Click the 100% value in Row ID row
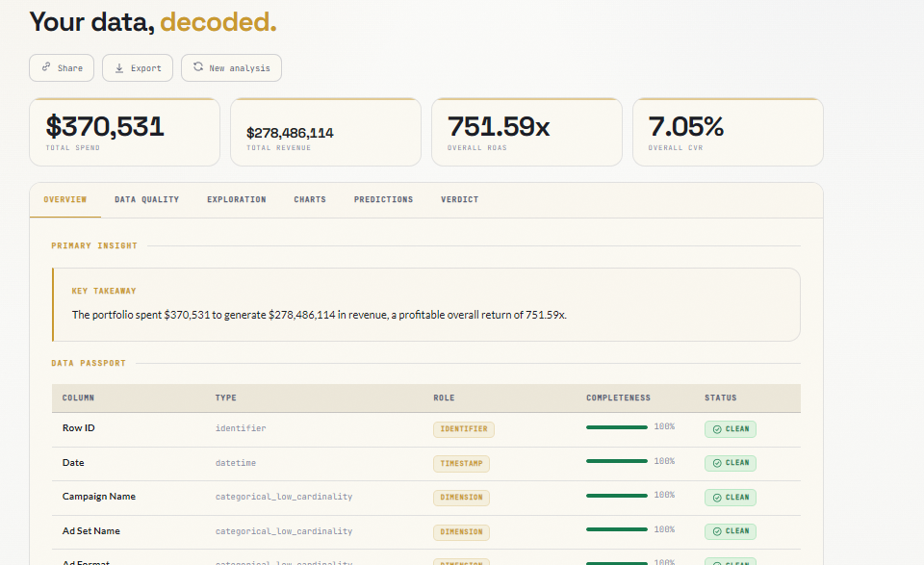Viewport: 924px width, 565px height. [x=664, y=426]
